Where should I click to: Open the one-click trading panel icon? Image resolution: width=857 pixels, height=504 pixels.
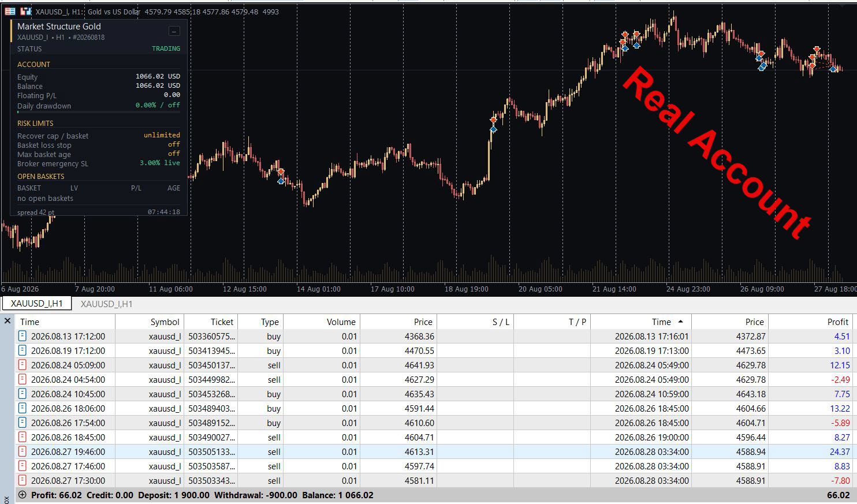[25, 12]
